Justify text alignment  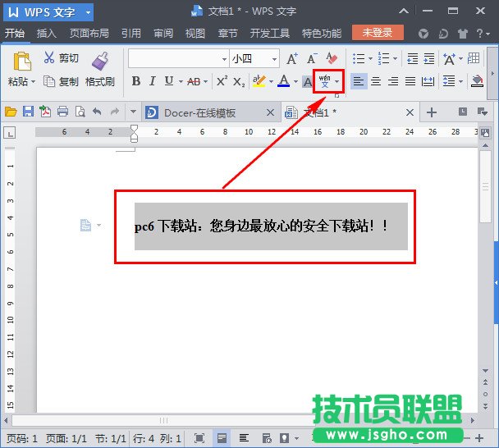(x=410, y=81)
